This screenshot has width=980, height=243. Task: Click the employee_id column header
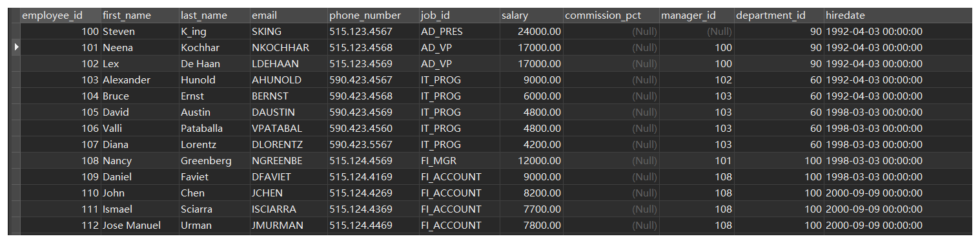click(61, 16)
